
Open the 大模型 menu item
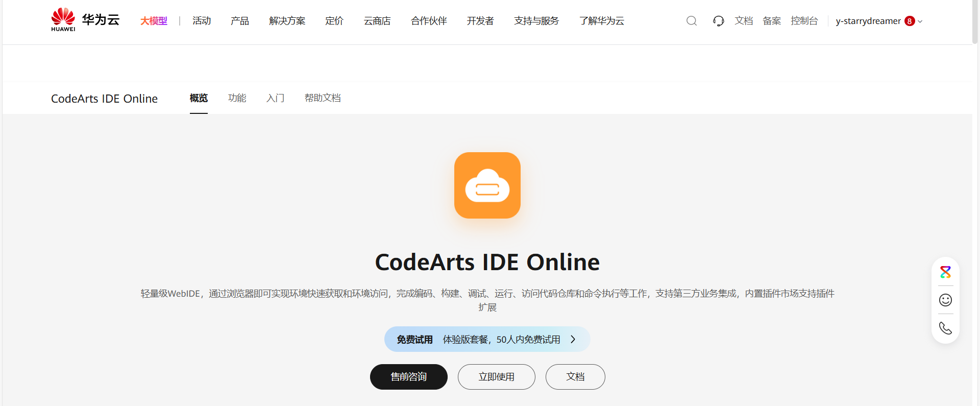coord(154,21)
